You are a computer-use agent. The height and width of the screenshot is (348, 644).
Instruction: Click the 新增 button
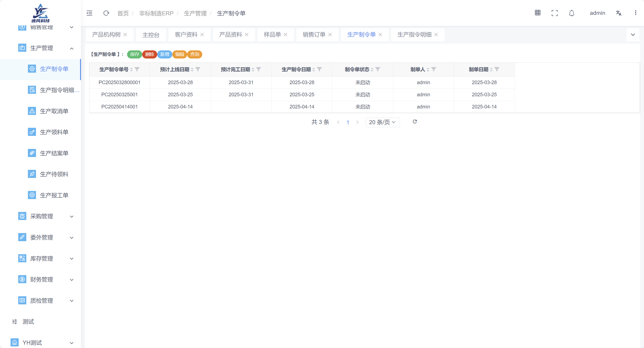point(164,54)
